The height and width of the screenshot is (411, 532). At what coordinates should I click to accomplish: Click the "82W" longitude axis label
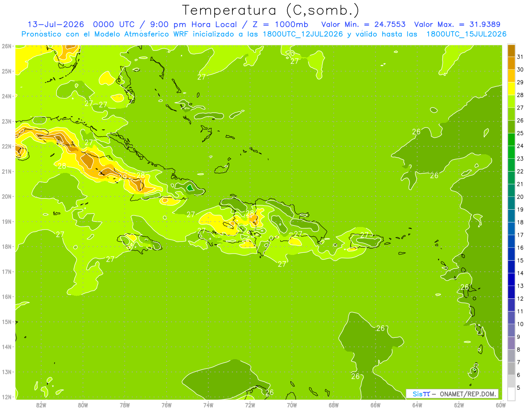pyautogui.click(x=41, y=404)
